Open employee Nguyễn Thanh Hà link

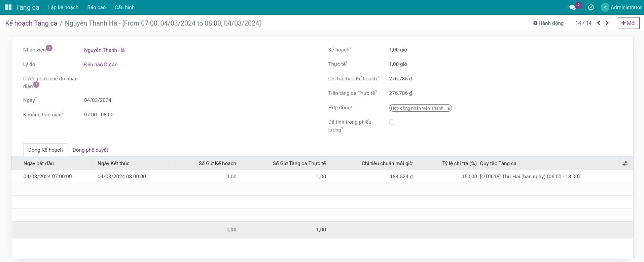pos(104,50)
